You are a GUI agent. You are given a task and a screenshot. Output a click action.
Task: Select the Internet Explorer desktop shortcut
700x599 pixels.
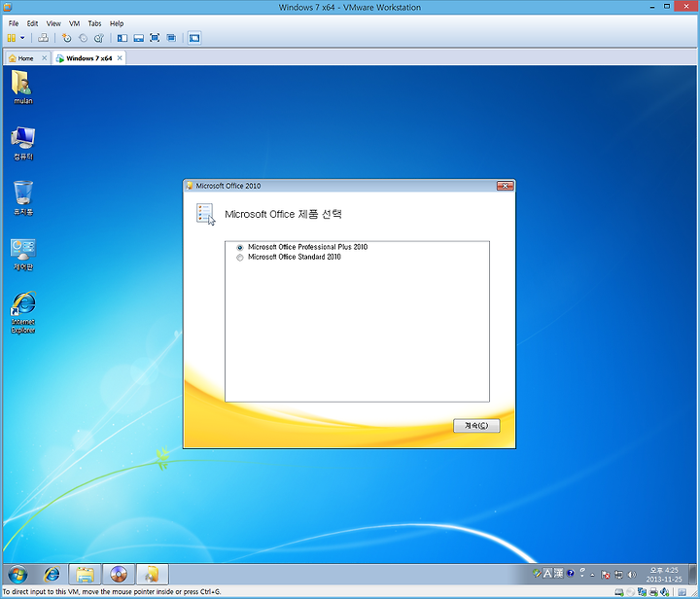[x=23, y=312]
